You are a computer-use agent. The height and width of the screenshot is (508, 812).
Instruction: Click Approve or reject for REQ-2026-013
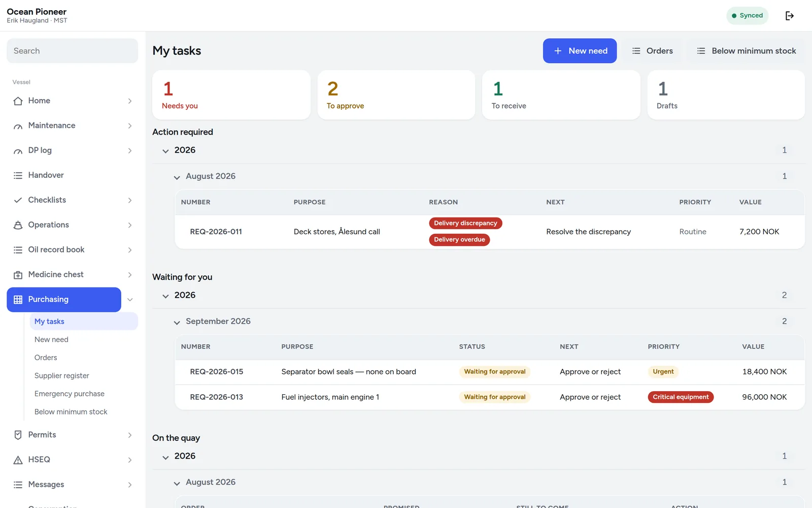pyautogui.click(x=590, y=397)
